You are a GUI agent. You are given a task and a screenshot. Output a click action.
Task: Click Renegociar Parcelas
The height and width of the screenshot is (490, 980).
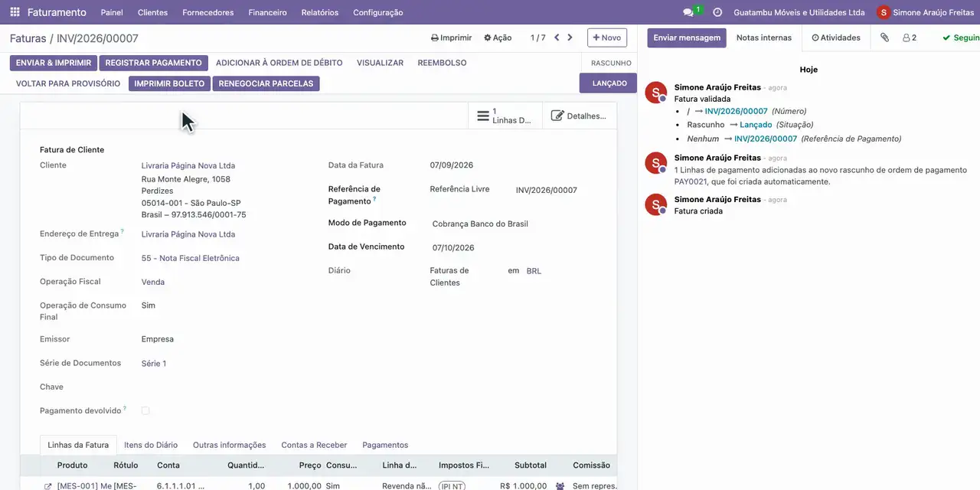tap(266, 83)
